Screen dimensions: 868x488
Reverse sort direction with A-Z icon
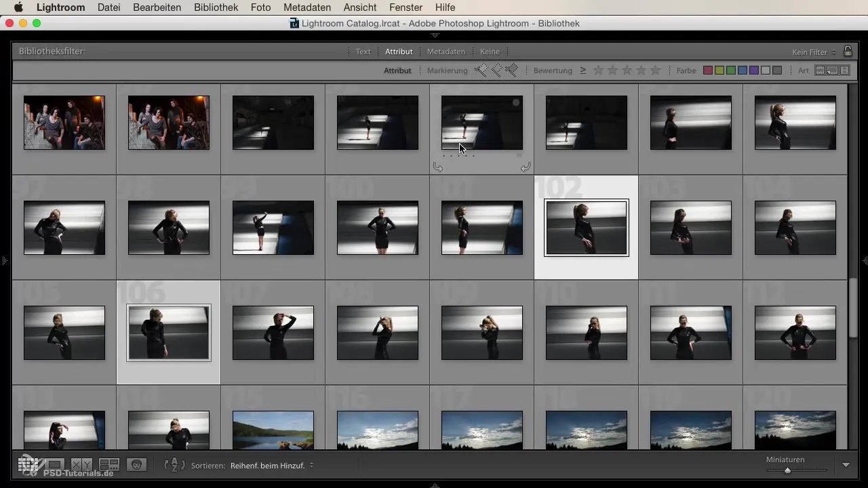tap(174, 465)
